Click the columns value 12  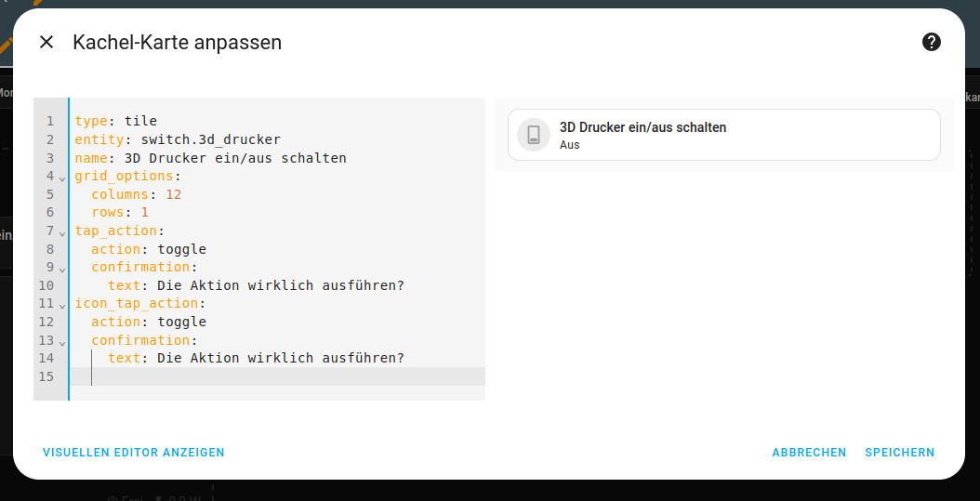click(174, 195)
